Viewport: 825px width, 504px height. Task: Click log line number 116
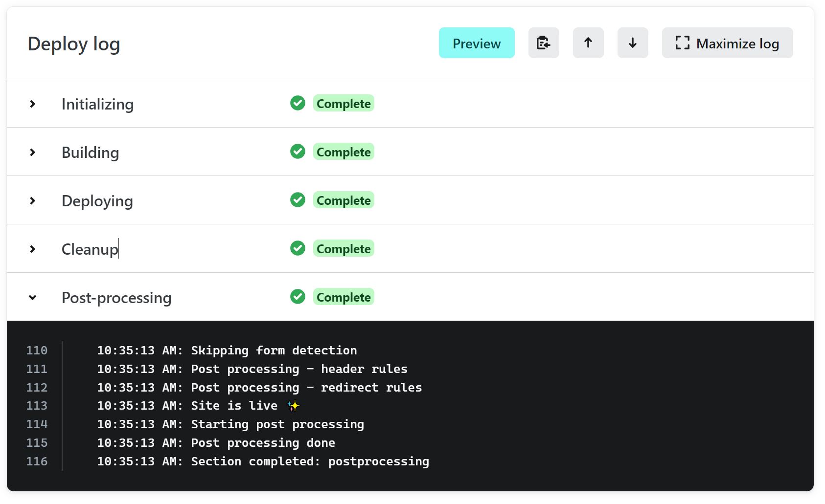point(37,461)
